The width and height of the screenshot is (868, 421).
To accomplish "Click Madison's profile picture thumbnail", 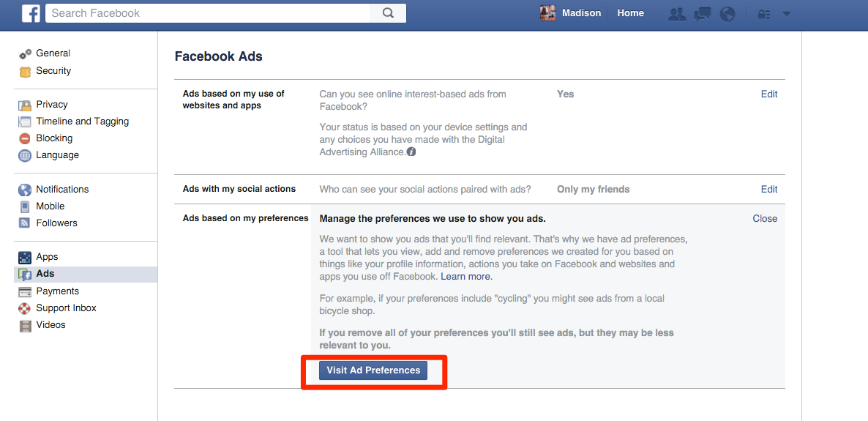I will [x=547, y=13].
